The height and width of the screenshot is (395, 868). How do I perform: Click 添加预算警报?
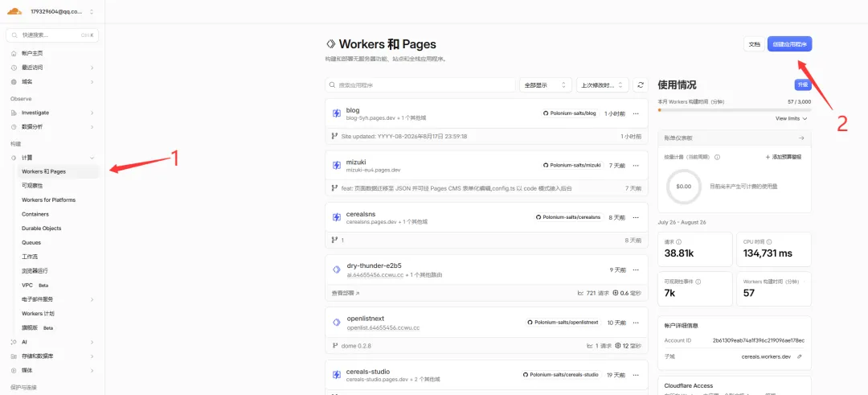[784, 158]
